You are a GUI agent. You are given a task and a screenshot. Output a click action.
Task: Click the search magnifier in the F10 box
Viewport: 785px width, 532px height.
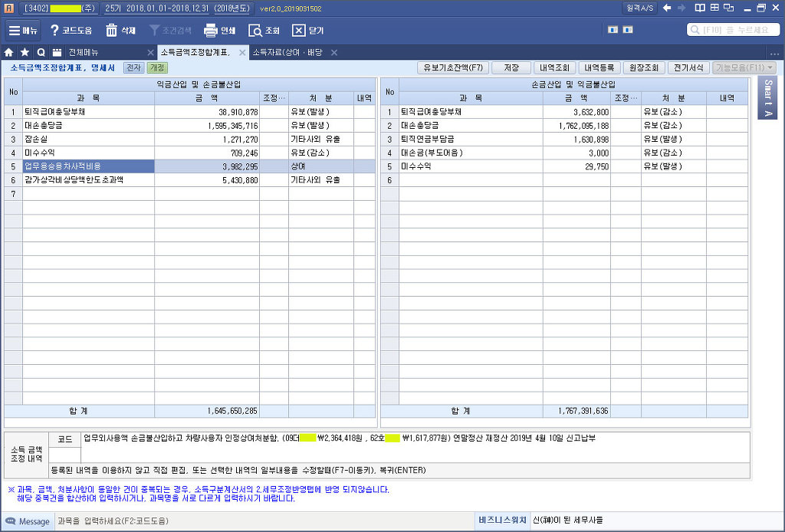coord(695,30)
